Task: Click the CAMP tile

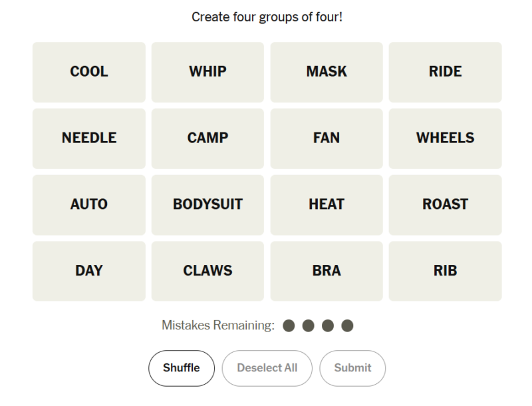Action: (207, 138)
